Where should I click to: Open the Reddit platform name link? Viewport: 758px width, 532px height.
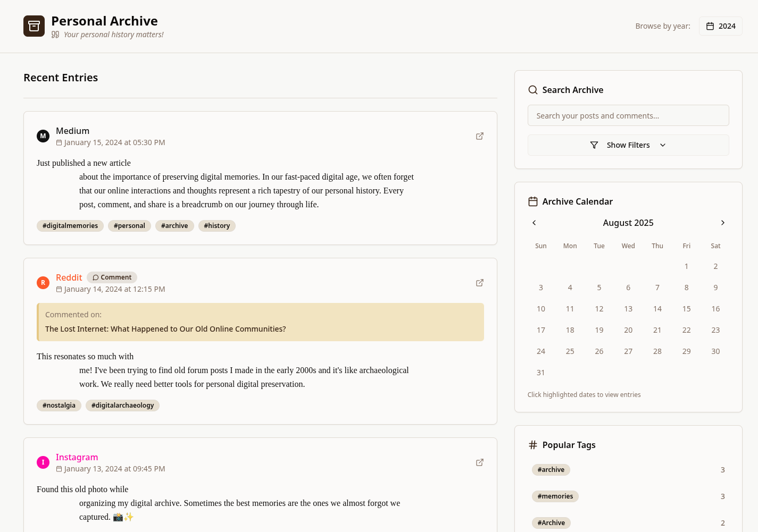69,277
